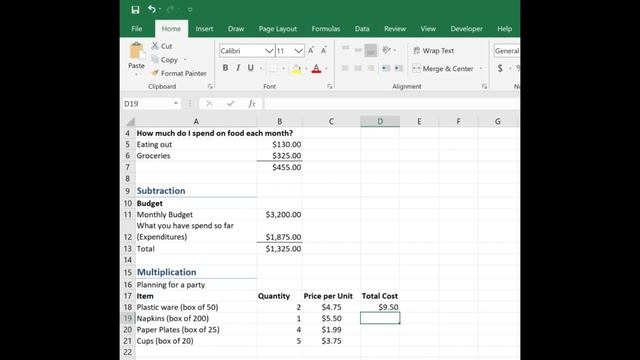Open the Developer tab
Viewport: 640px width, 360px height.
pyautogui.click(x=467, y=29)
